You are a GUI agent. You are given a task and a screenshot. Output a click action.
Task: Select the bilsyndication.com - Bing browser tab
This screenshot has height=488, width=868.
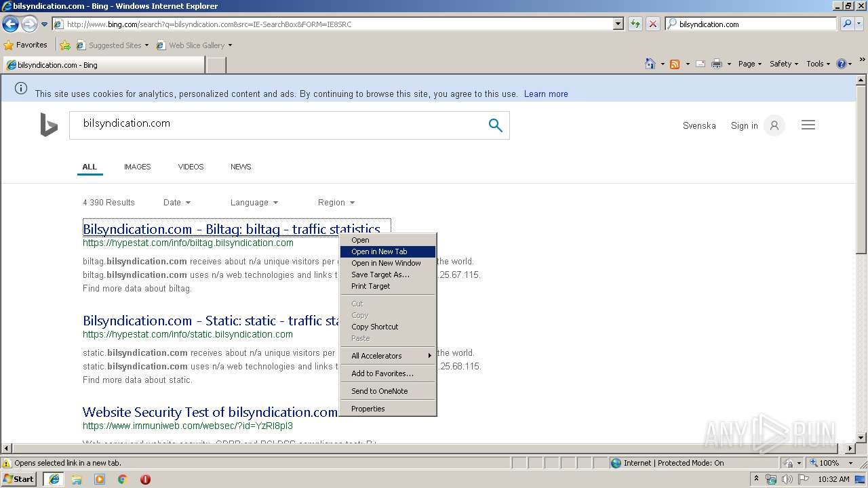pyautogui.click(x=103, y=65)
